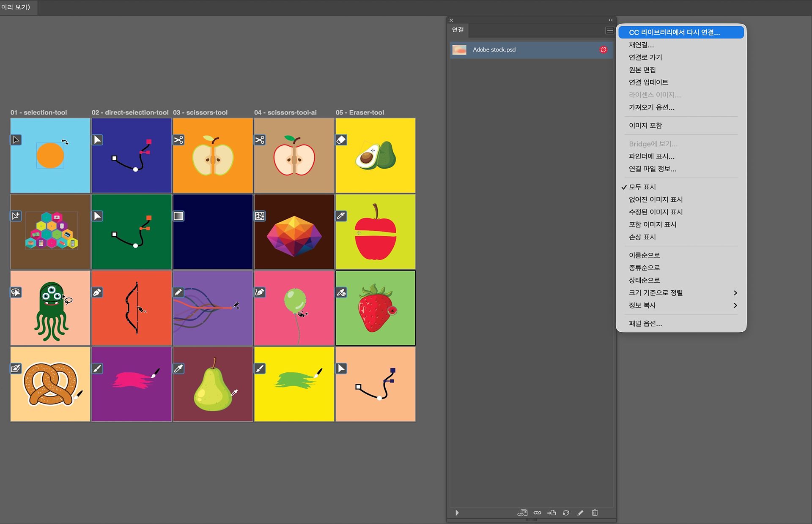Click the gradient icon on the navy artboard

point(178,216)
